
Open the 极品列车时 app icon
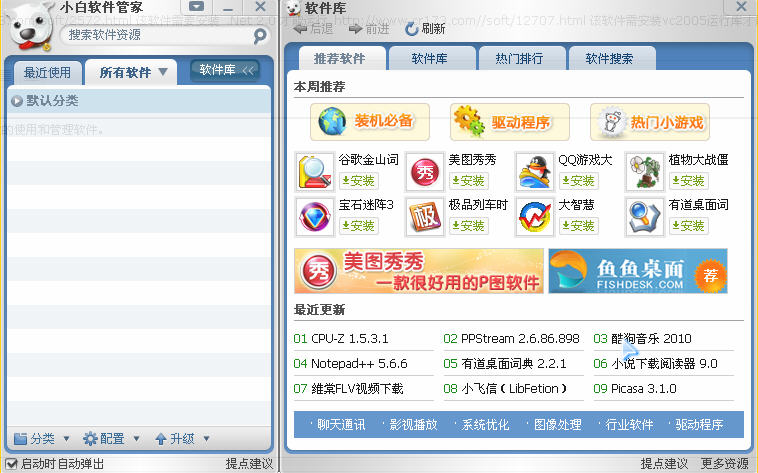tap(425, 217)
